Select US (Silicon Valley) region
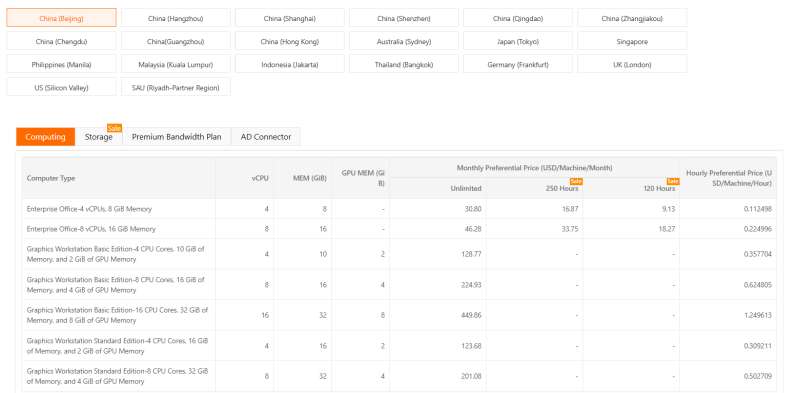The width and height of the screenshot is (800, 393). click(61, 88)
